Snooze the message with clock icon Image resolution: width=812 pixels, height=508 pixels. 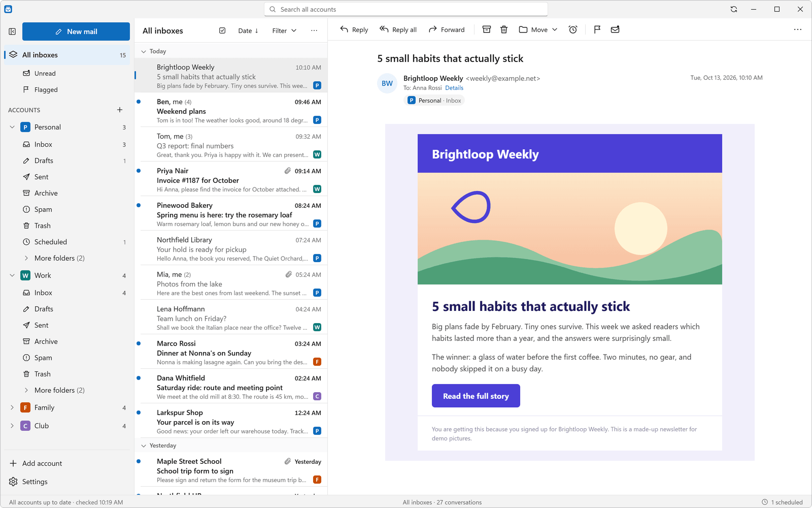pos(573,29)
